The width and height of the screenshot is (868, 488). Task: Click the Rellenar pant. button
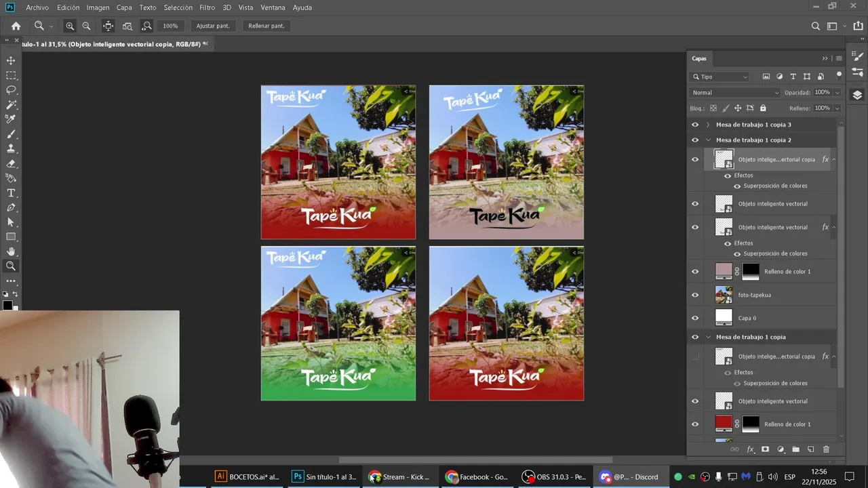point(267,26)
